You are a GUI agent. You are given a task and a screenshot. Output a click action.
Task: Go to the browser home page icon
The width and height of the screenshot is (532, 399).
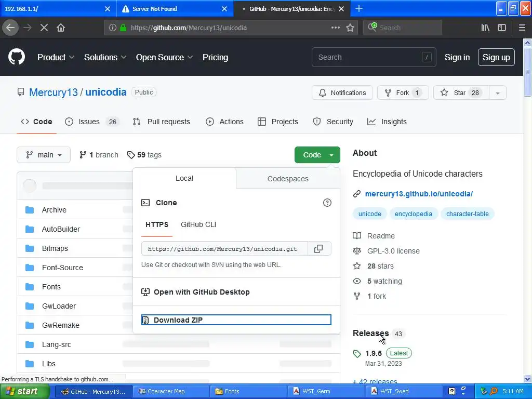61,28
